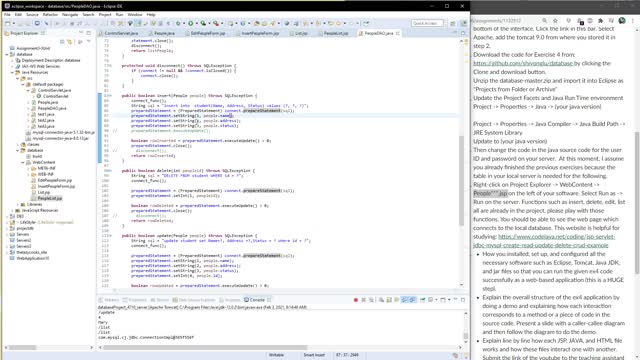640x360 pixels.
Task: Click browser bookmark star icon in address bar
Action: pos(555,20)
